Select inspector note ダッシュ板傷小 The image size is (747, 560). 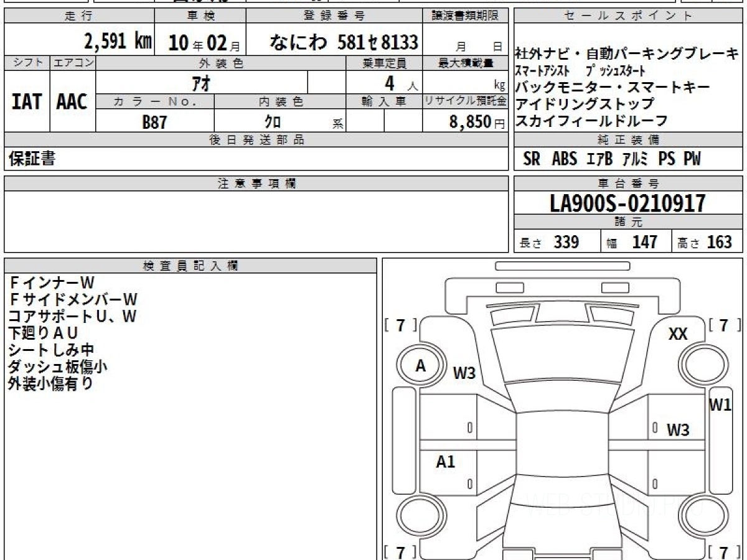tap(58, 366)
